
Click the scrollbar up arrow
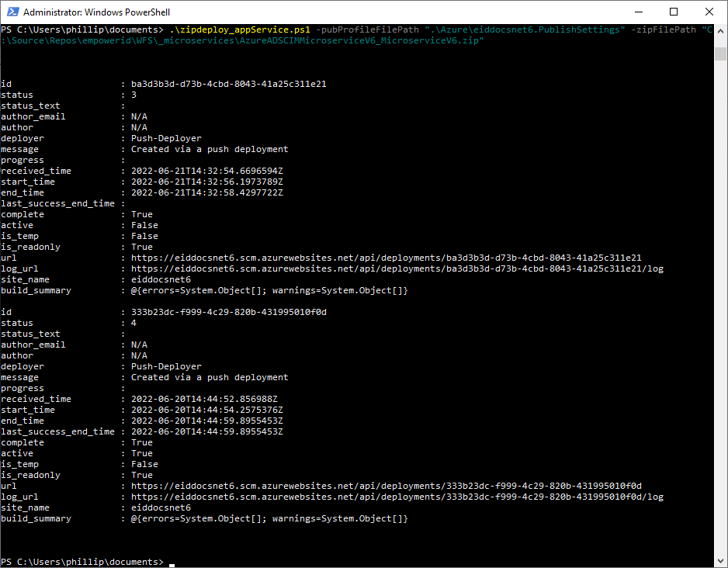pos(720,32)
